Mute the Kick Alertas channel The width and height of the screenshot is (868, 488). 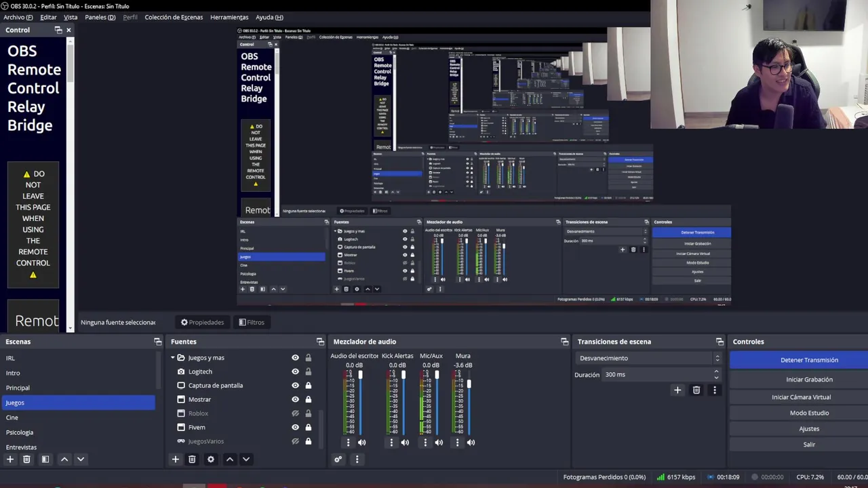coord(405,443)
